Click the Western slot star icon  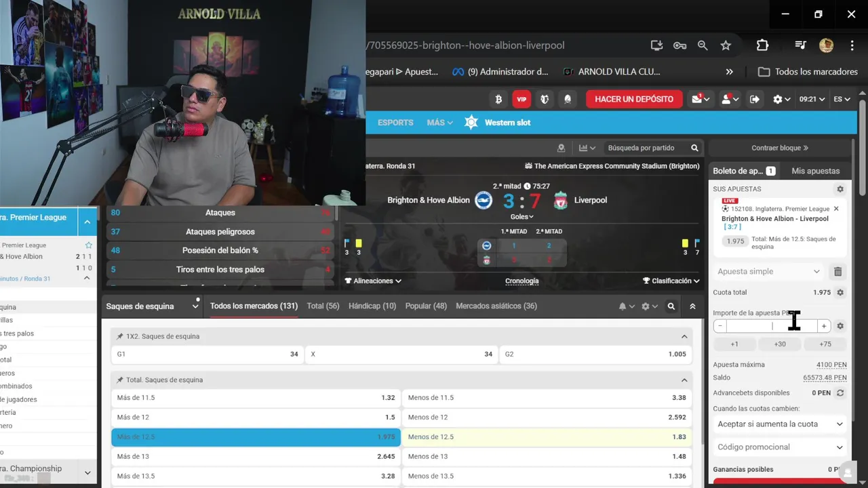click(x=471, y=123)
